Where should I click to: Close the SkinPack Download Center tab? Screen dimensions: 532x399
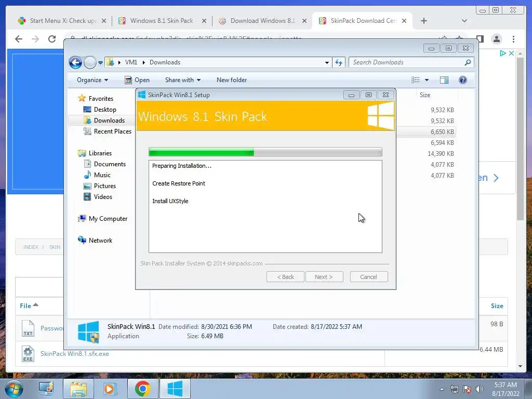(x=404, y=21)
